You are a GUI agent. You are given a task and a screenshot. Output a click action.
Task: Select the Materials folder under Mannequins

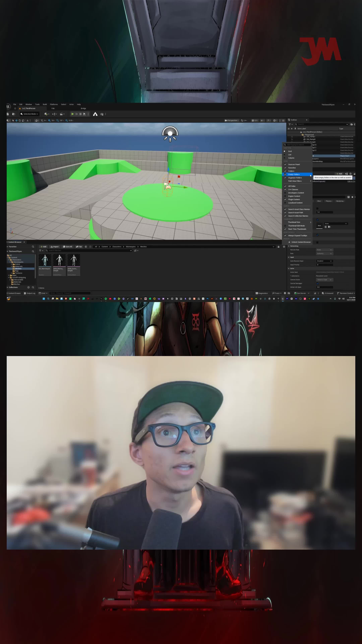[19, 266]
